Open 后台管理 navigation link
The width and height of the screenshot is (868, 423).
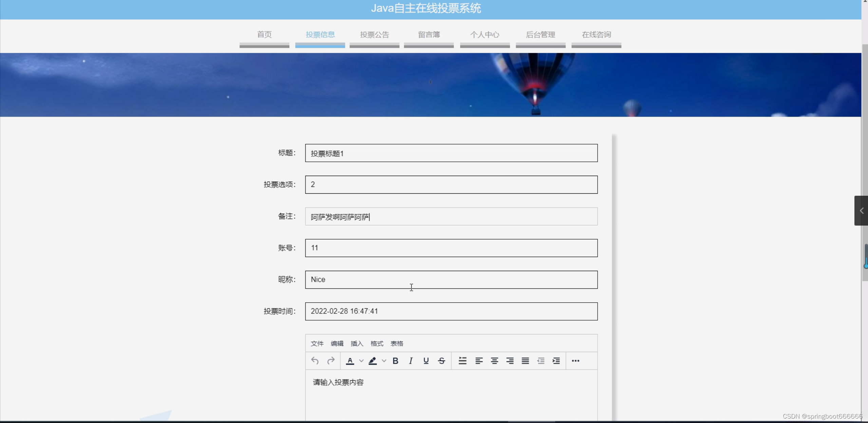[540, 35]
